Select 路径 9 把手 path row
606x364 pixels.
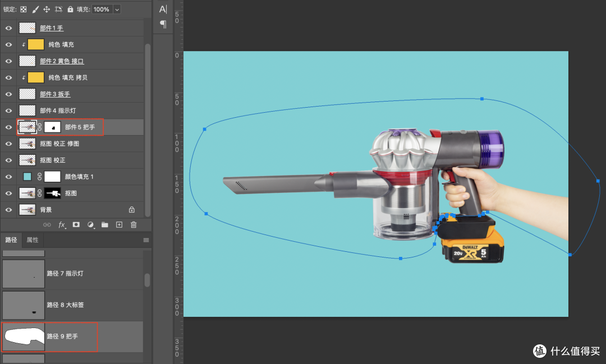72,337
